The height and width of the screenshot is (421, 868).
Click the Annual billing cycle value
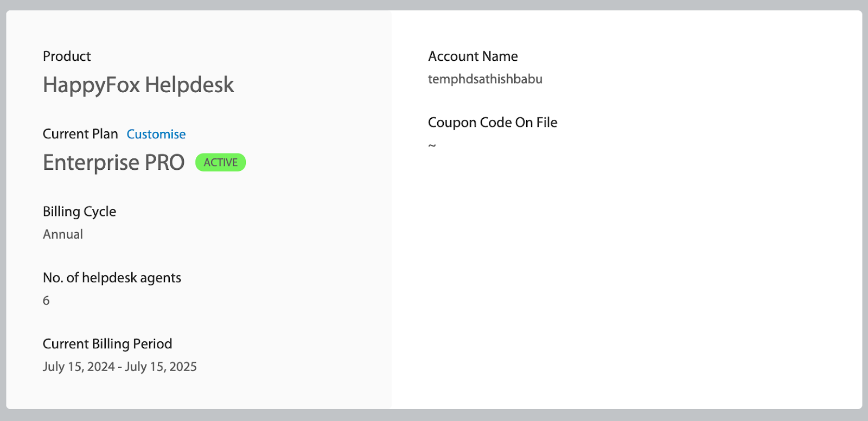[x=63, y=234]
